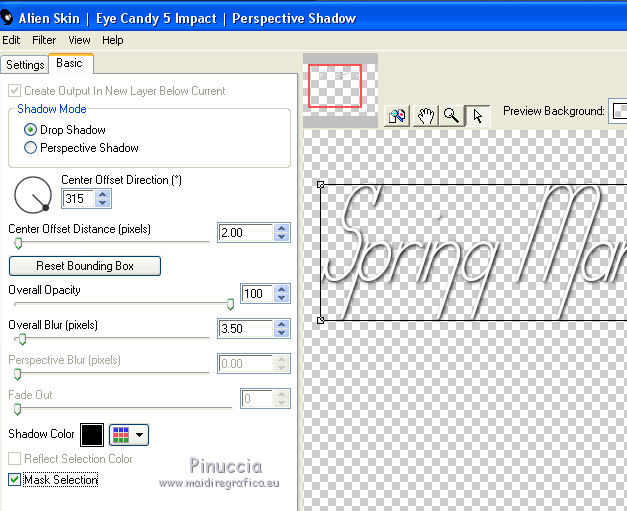Switch to the Basic tab
627x511 pixels.
click(70, 63)
